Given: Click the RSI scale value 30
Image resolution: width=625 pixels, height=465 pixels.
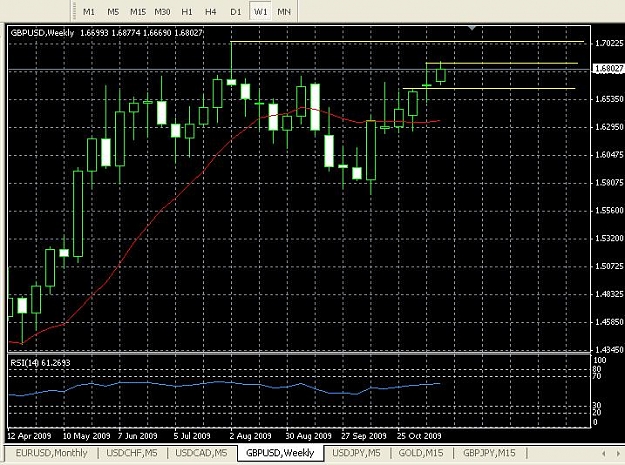Looking at the screenshot, I should (x=597, y=406).
